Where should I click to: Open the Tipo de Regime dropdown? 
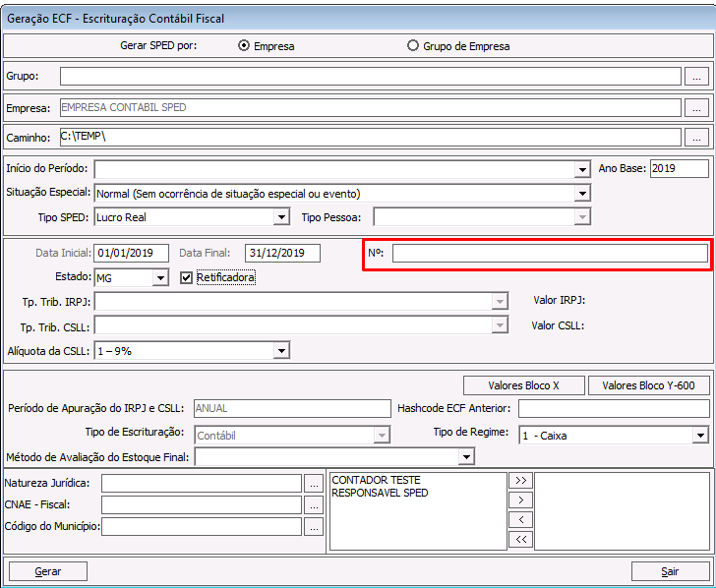(x=700, y=436)
